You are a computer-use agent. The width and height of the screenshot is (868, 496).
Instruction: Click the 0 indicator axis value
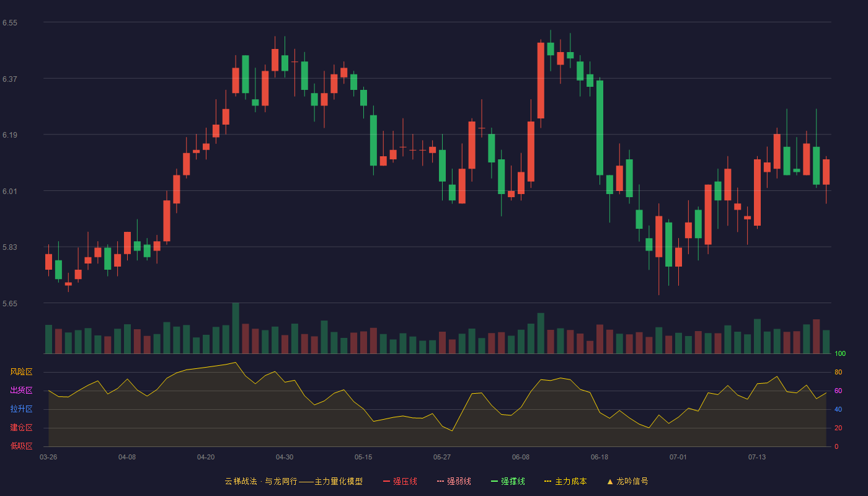pyautogui.click(x=836, y=446)
